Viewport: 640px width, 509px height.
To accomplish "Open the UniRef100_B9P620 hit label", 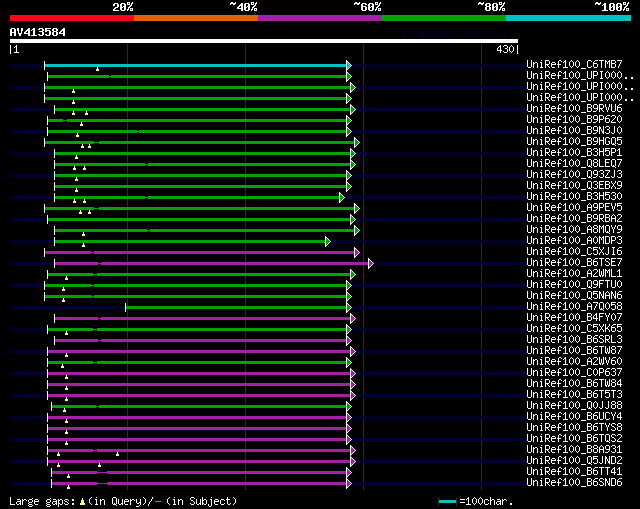I will click(574, 120).
